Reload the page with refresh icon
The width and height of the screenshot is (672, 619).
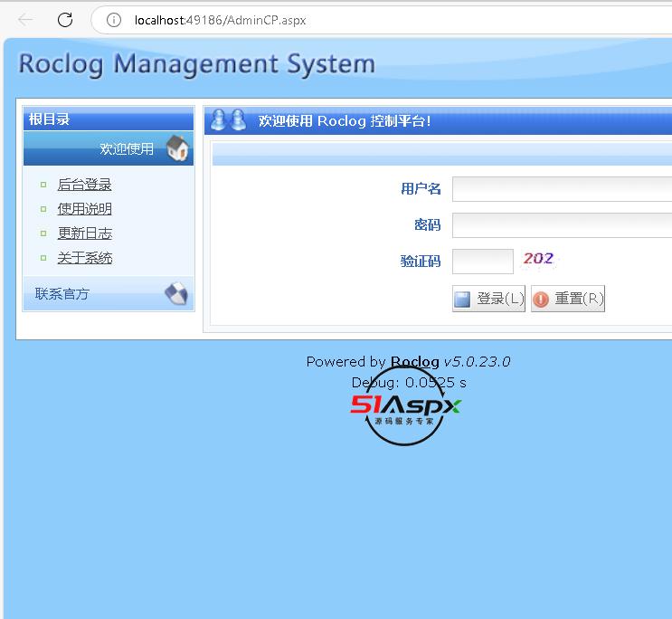point(65,20)
